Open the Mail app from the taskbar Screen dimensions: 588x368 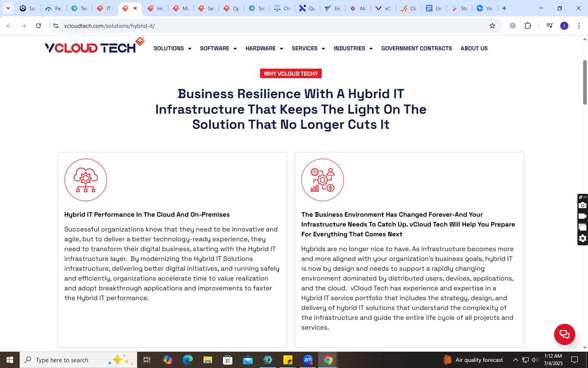coord(248,360)
